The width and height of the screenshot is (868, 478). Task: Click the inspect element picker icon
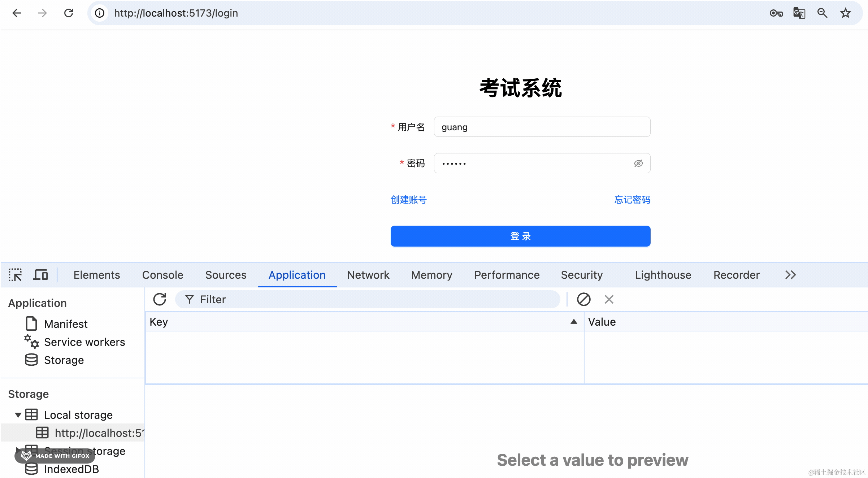[15, 275]
